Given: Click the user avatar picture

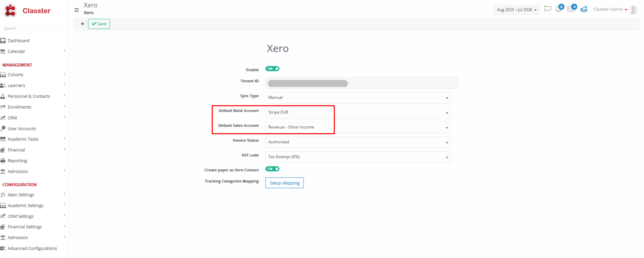Looking at the screenshot, I should 633,9.
